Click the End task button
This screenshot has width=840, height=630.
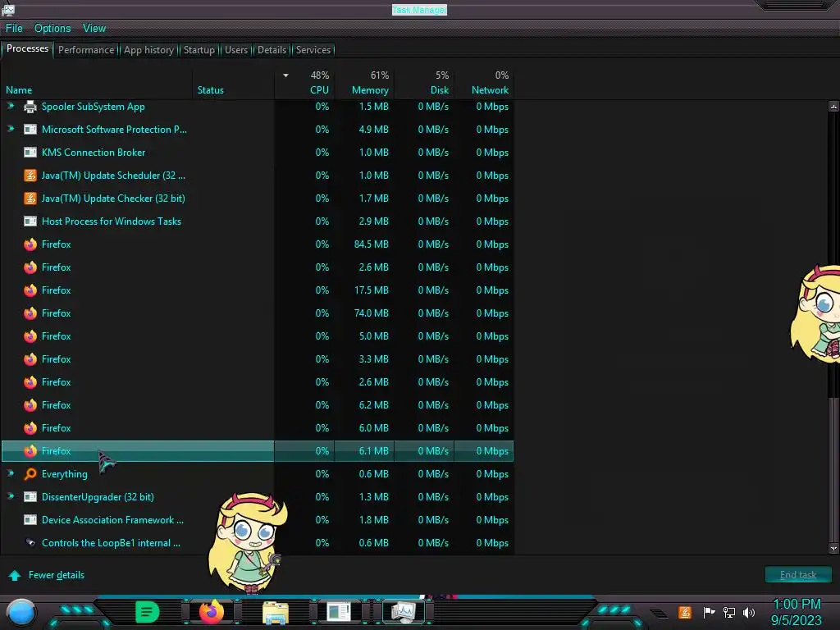pos(798,575)
